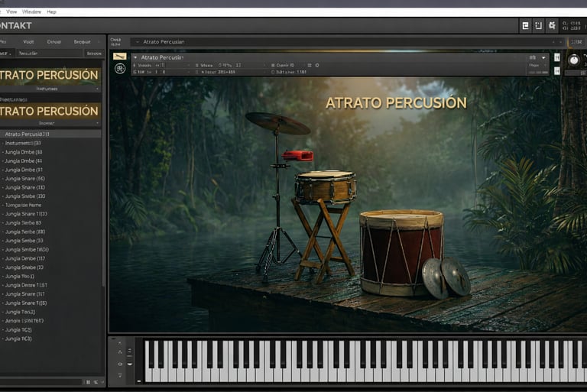Select the lower Atrato Percusión library banner
The image size is (587, 392).
tap(50, 112)
